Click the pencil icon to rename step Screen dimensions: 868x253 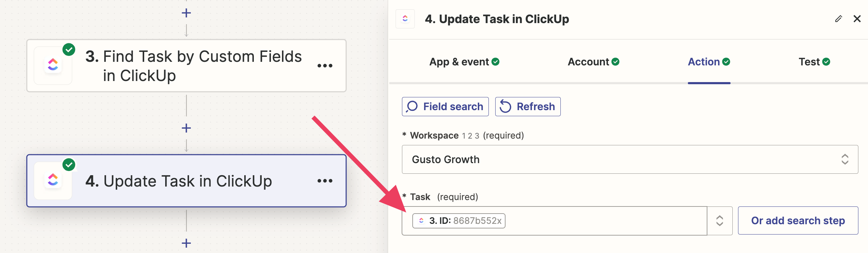pyautogui.click(x=838, y=19)
